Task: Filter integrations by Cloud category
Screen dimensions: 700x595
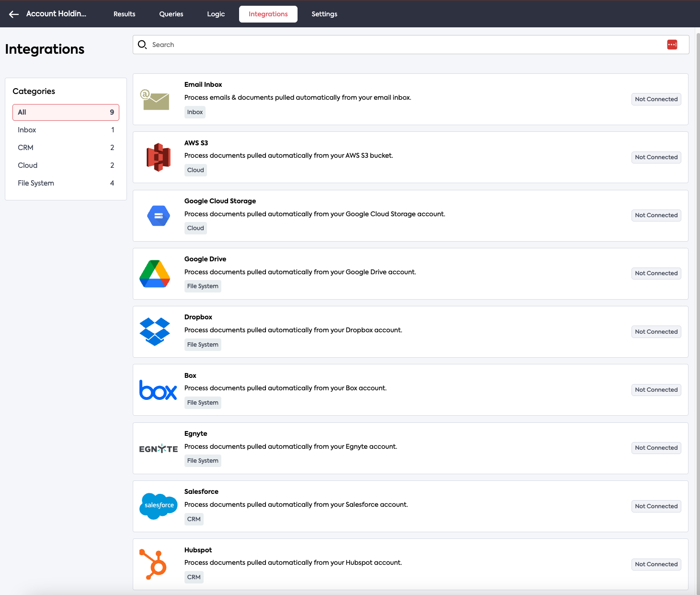Action: coord(66,165)
